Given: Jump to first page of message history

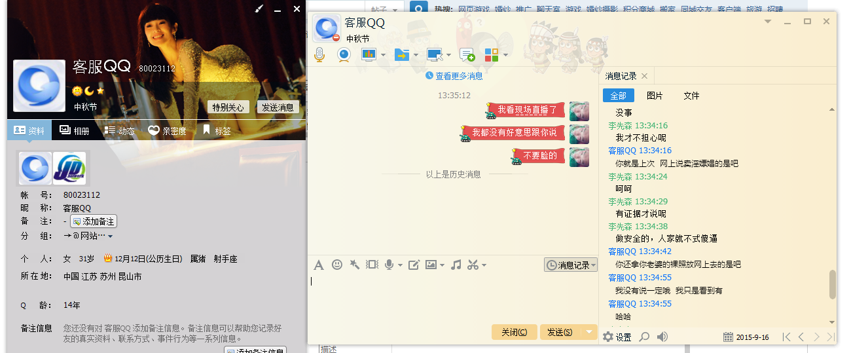Looking at the screenshot, I should [x=787, y=337].
